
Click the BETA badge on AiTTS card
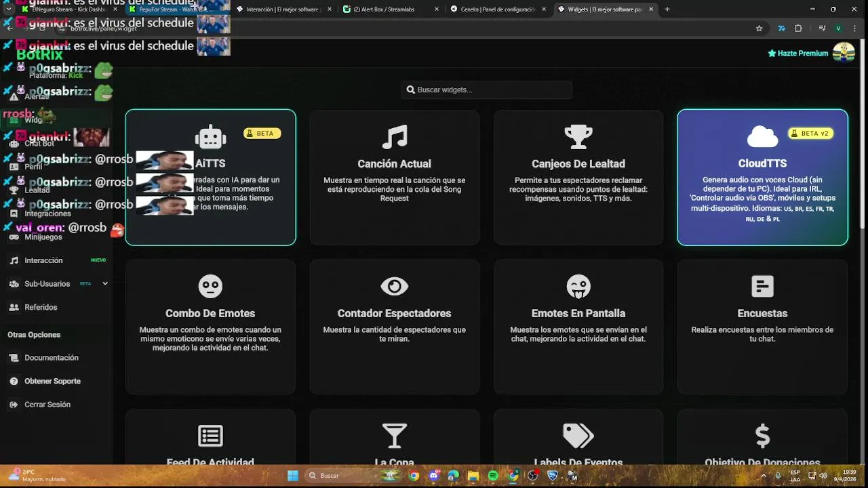tap(262, 134)
